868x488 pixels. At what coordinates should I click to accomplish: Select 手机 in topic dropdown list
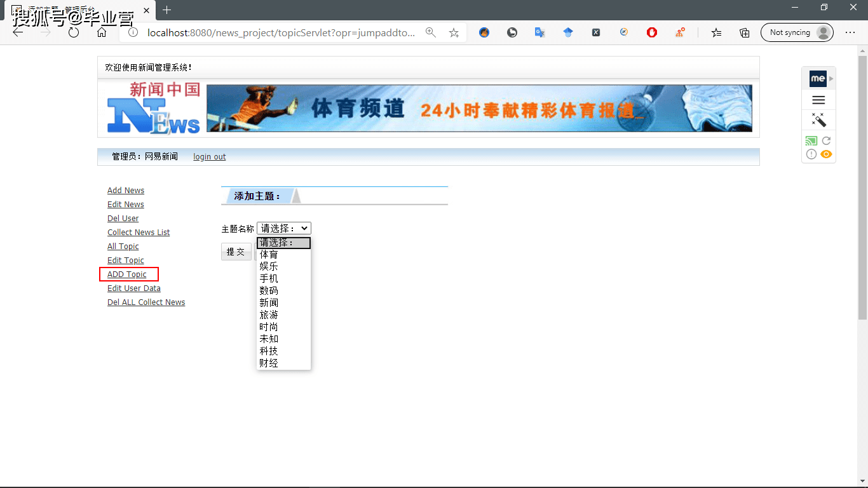coord(283,278)
